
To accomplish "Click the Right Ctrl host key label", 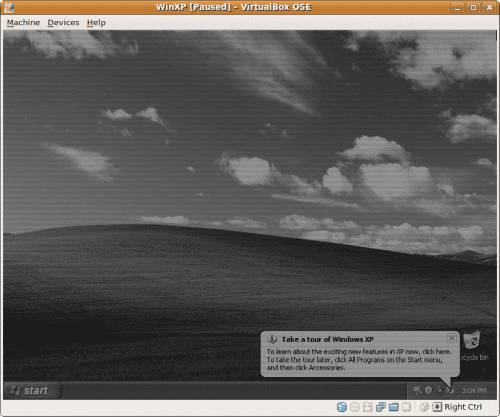I will coord(463,407).
